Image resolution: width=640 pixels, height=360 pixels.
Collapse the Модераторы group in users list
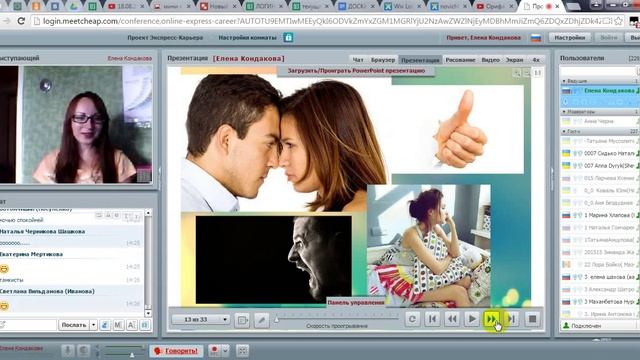564,111
